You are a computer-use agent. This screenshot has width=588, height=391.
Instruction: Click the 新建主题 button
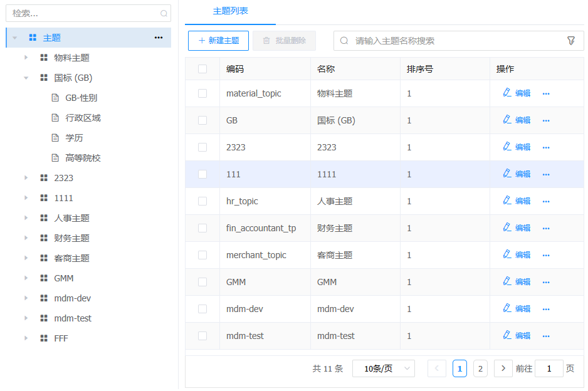[218, 41]
